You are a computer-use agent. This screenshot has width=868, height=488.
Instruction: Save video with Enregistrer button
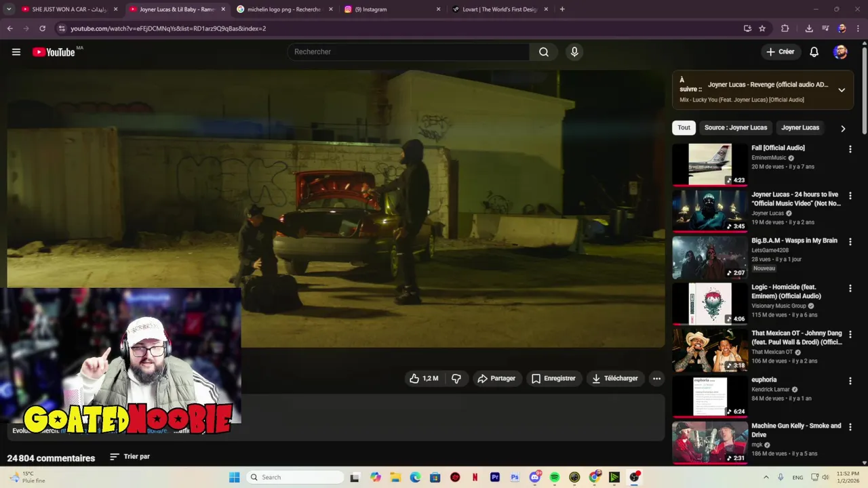553,379
